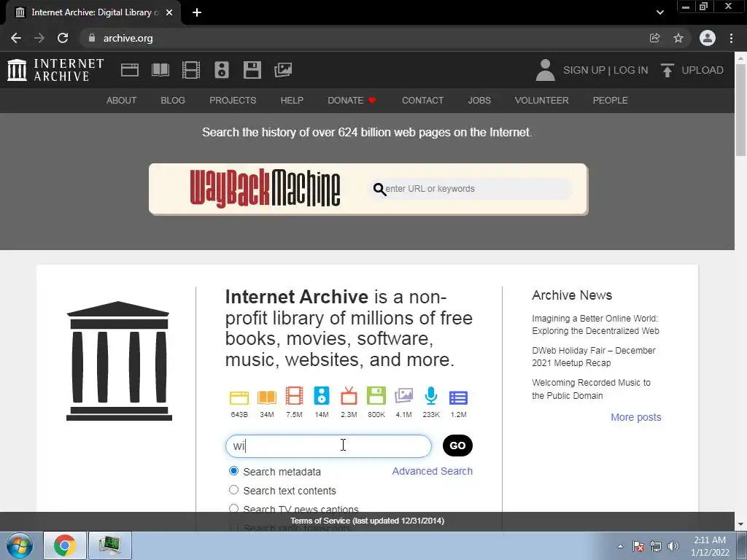This screenshot has height=560, width=747.
Task: Select the blue audio icon labeled 14M
Action: pos(322,396)
